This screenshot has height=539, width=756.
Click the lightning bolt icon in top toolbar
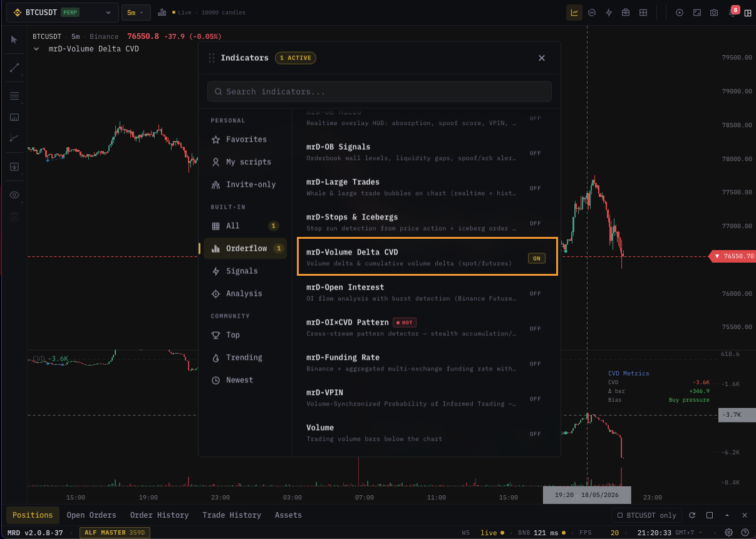[609, 13]
